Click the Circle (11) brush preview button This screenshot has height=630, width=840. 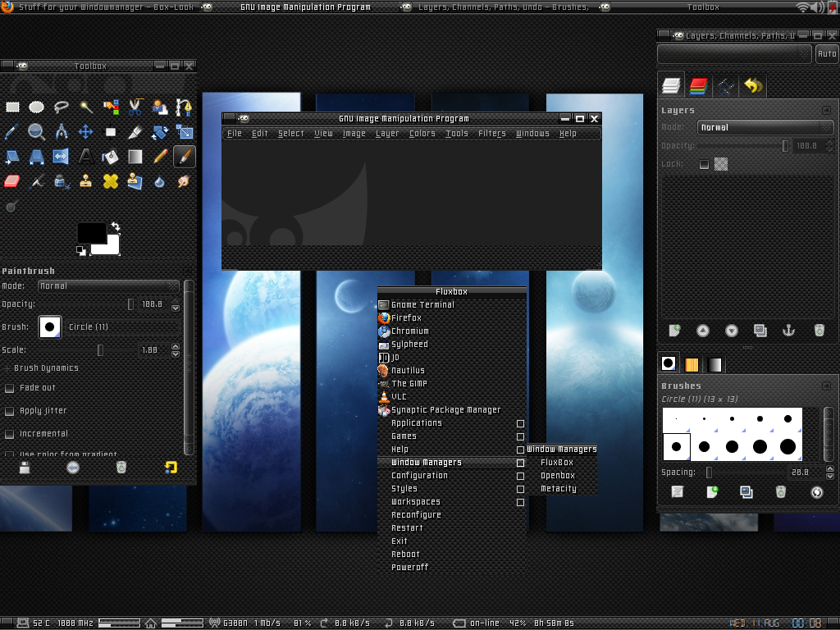pos(50,326)
